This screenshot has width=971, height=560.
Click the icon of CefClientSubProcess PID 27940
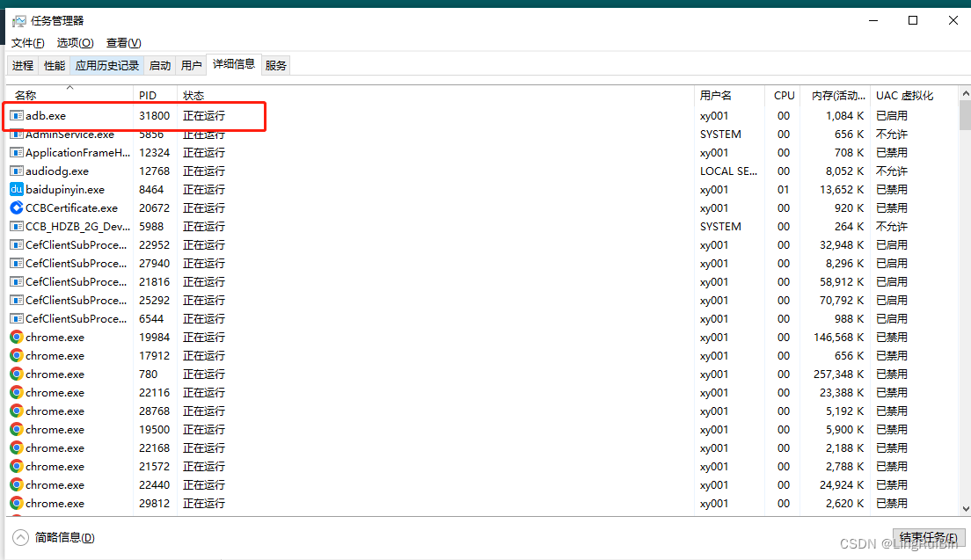click(17, 264)
